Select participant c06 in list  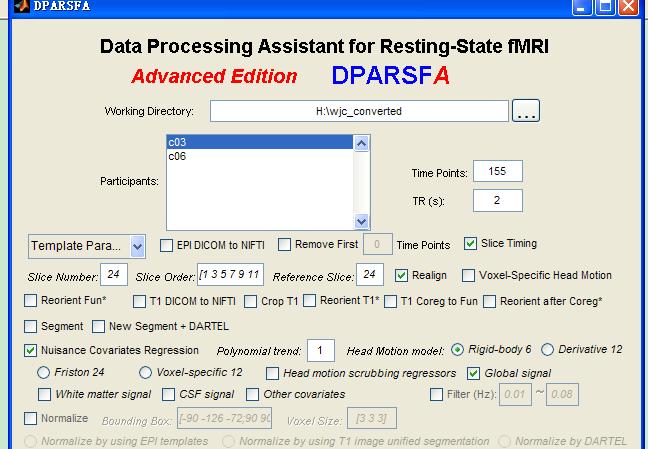(x=260, y=156)
